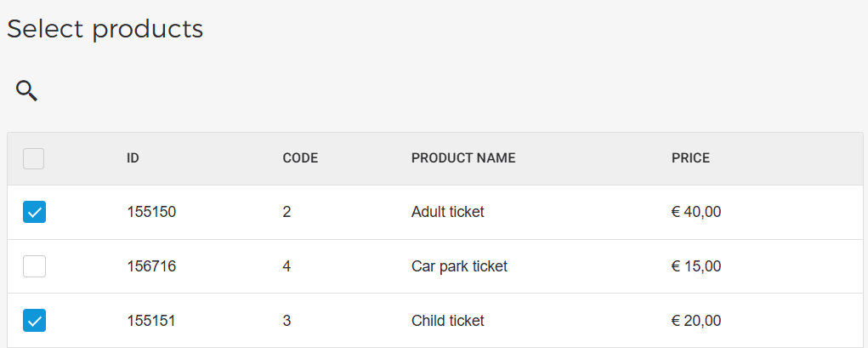This screenshot has width=868, height=348.
Task: Sort by the ID column header
Action: (133, 158)
